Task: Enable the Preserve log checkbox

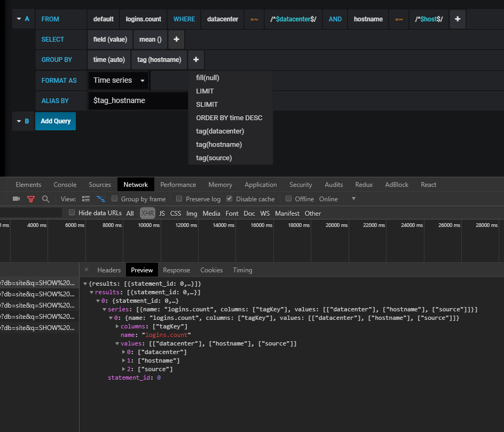Action: [x=179, y=199]
